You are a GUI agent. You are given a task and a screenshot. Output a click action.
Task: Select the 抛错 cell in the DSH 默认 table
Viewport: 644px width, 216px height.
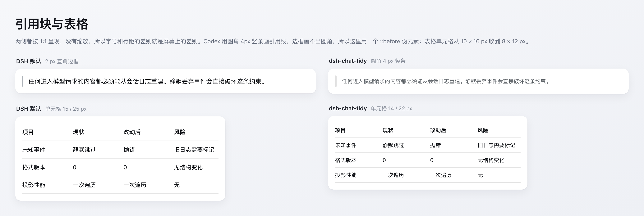click(129, 150)
